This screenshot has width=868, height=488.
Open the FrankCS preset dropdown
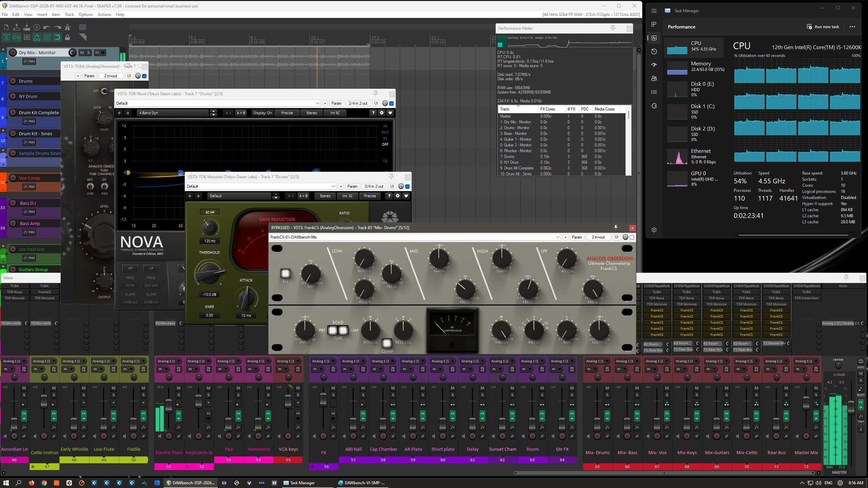coord(558,237)
